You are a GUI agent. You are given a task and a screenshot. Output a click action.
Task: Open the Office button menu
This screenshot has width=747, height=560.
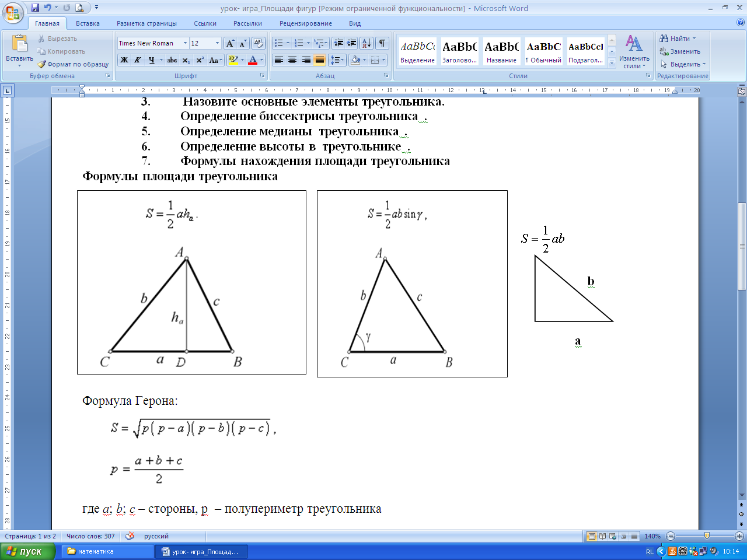13,13
